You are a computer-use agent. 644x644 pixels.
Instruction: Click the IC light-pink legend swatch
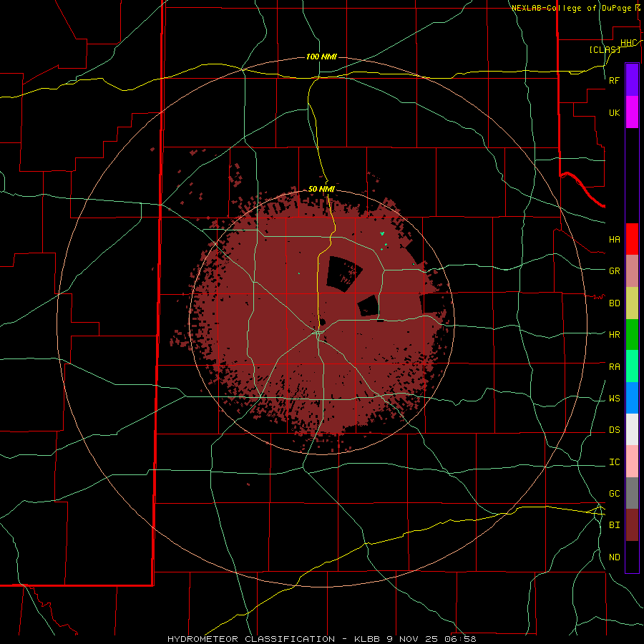tap(632, 462)
